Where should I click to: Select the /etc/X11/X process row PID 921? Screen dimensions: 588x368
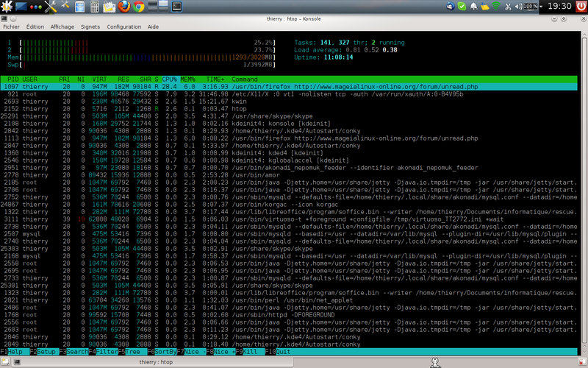coord(289,94)
